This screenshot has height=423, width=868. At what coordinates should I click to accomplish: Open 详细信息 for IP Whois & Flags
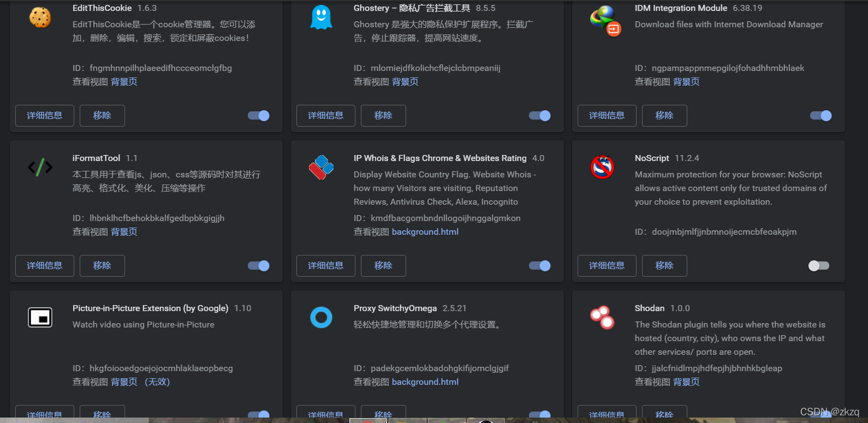(x=326, y=266)
